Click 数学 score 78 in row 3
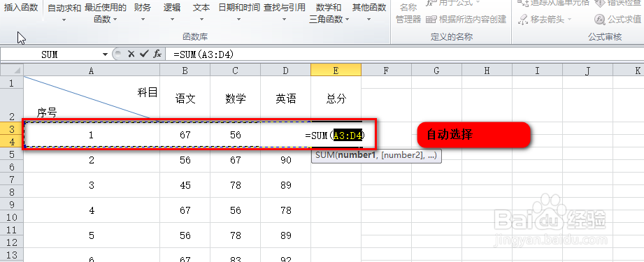This screenshot has height=262, width=644. pos(236,185)
